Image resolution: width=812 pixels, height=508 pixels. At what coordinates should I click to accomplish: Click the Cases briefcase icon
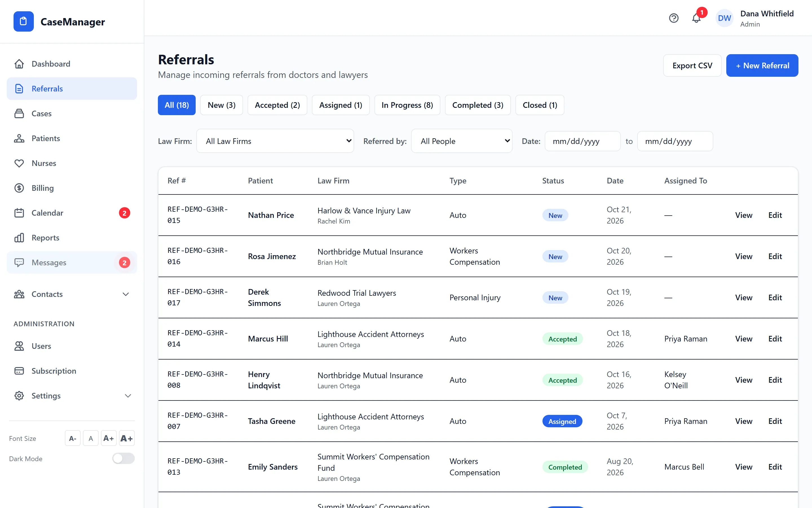[x=19, y=113]
